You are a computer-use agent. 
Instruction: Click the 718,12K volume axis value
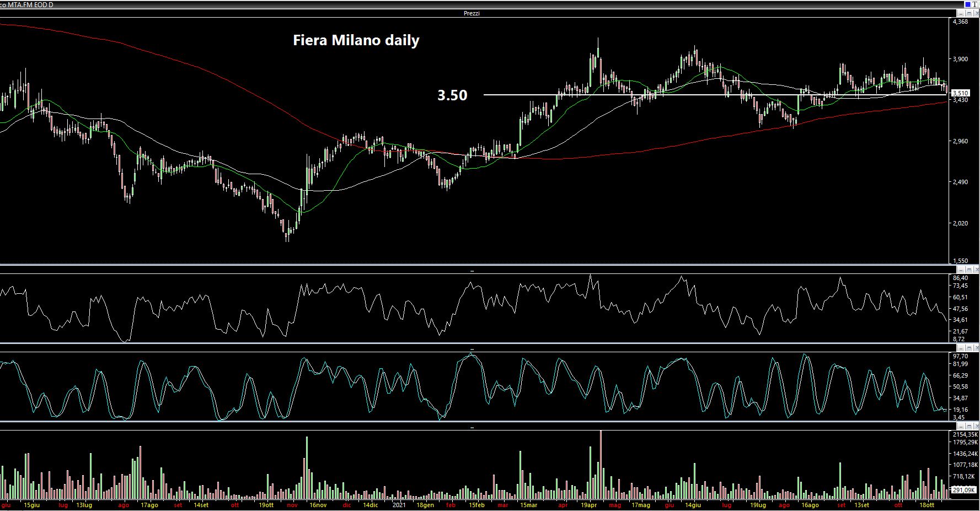(963, 476)
